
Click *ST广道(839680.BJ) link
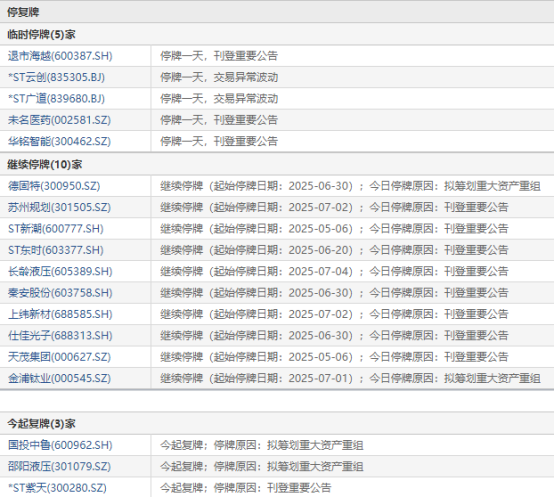click(x=57, y=99)
